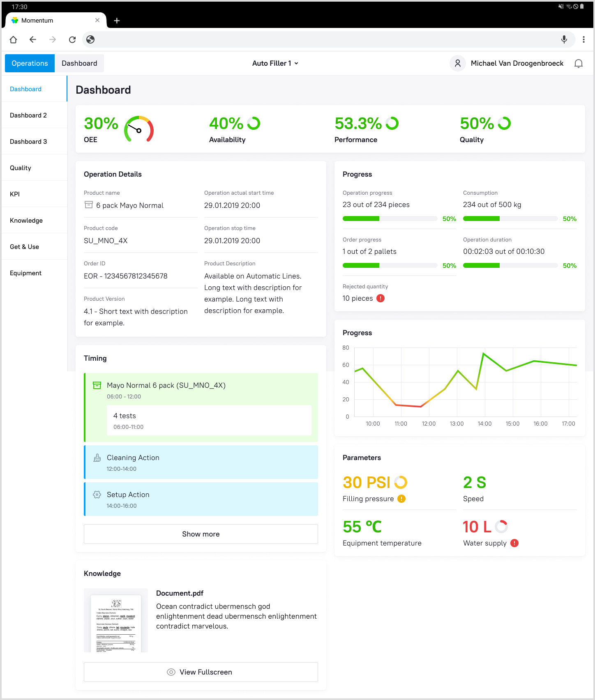Select Dashboard in the sidebar
The height and width of the screenshot is (700, 595).
pos(35,89)
